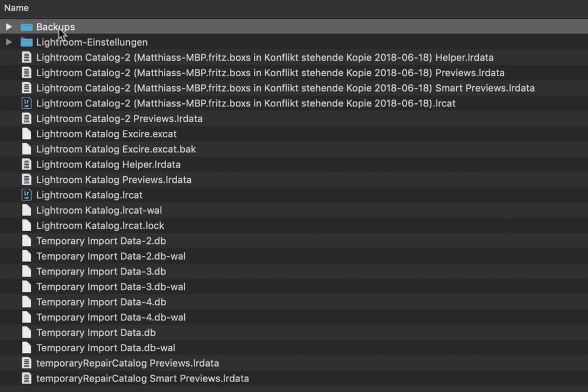Select Temporary Import Data-3.db-wal name
This screenshot has height=392, width=588.
click(111, 287)
